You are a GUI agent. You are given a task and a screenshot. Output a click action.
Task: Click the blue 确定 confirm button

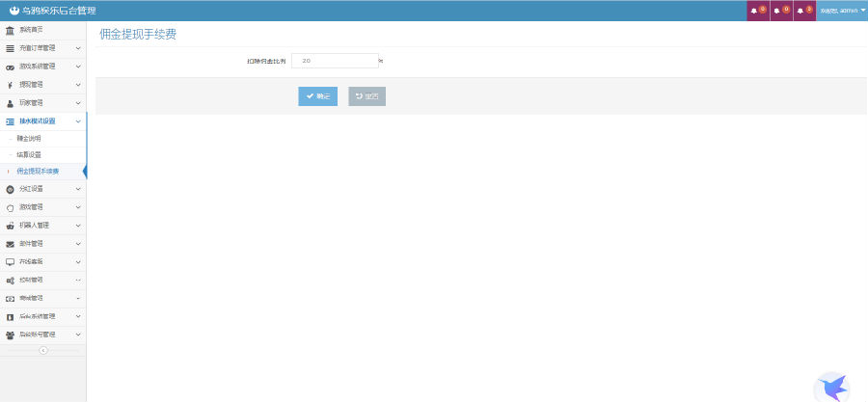click(x=317, y=96)
